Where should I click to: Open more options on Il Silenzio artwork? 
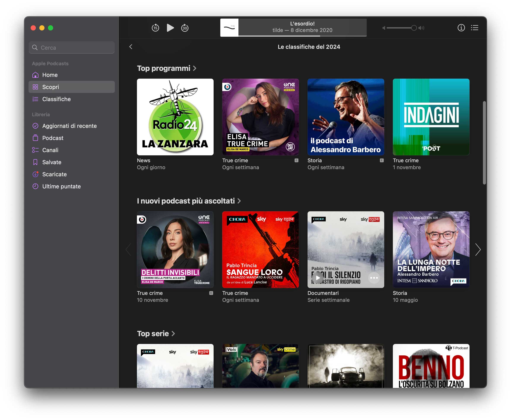(374, 278)
